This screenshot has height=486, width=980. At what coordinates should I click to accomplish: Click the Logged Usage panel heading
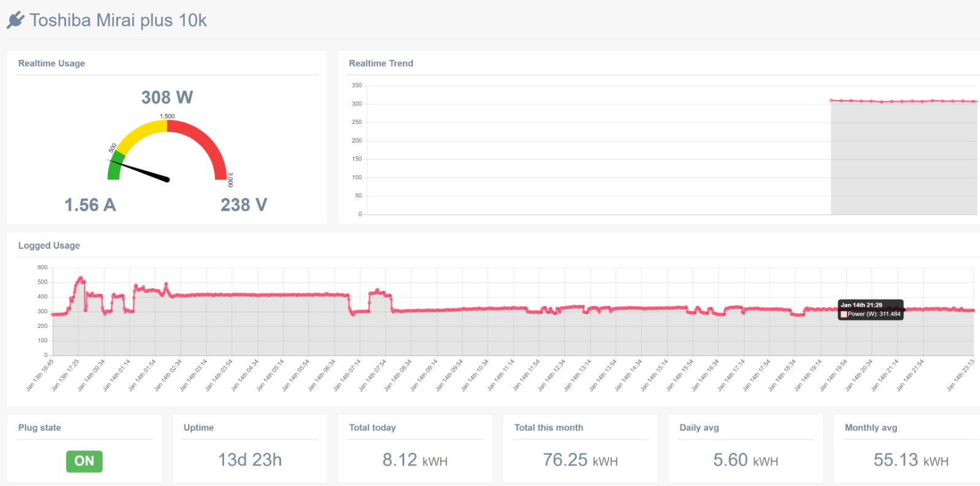click(x=49, y=245)
